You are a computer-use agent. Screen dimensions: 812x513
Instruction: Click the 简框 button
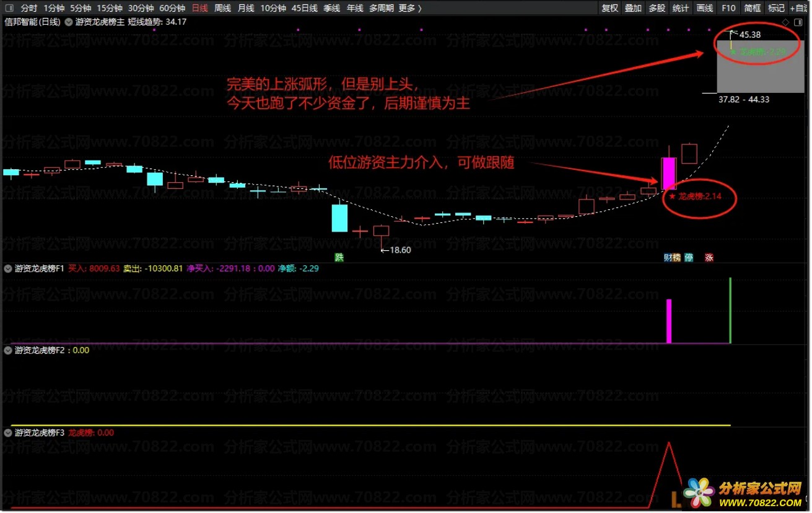[x=753, y=8]
